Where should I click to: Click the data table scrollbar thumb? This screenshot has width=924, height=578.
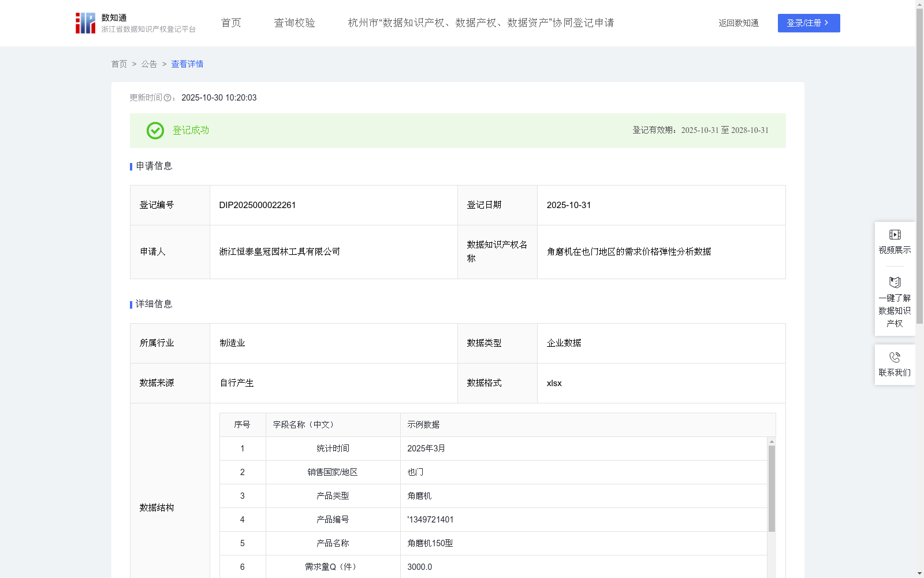[x=772, y=488]
